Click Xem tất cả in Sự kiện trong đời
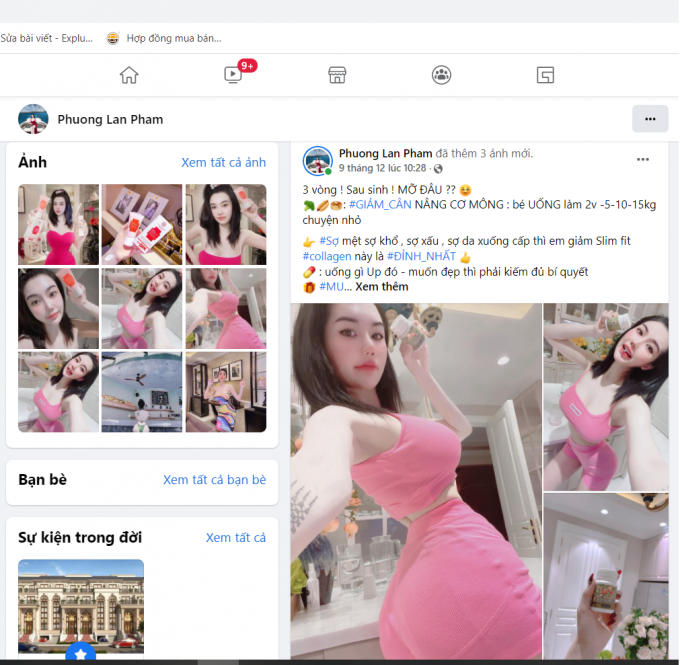680x665 pixels. 235,538
